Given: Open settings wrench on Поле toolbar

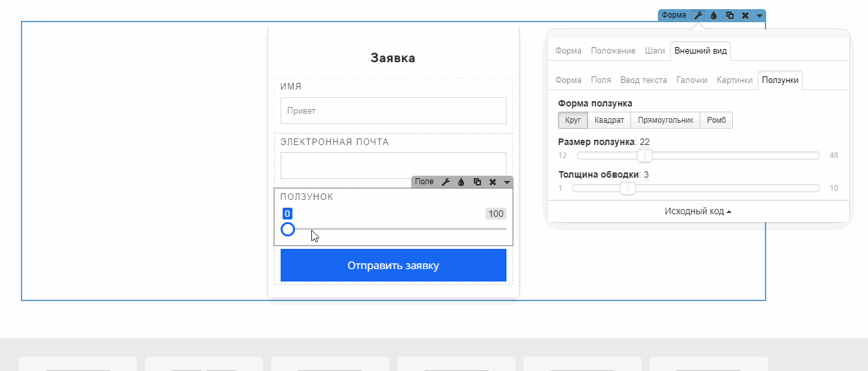Looking at the screenshot, I should point(446,182).
